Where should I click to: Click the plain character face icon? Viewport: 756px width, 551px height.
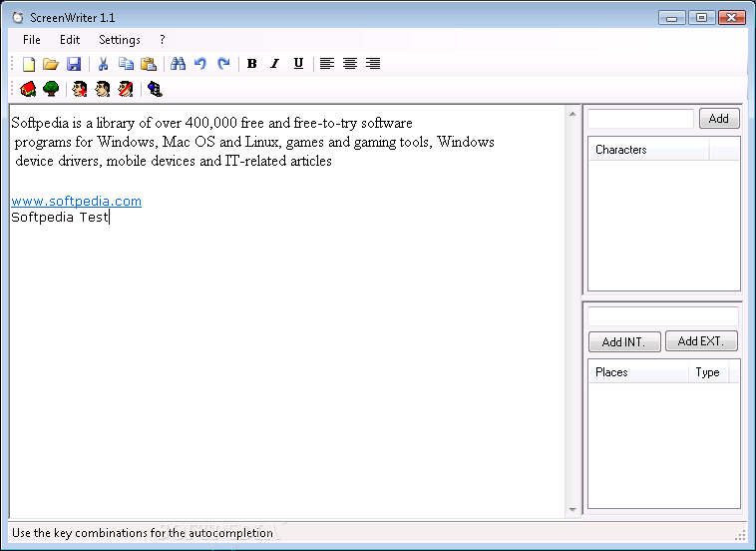(x=102, y=89)
